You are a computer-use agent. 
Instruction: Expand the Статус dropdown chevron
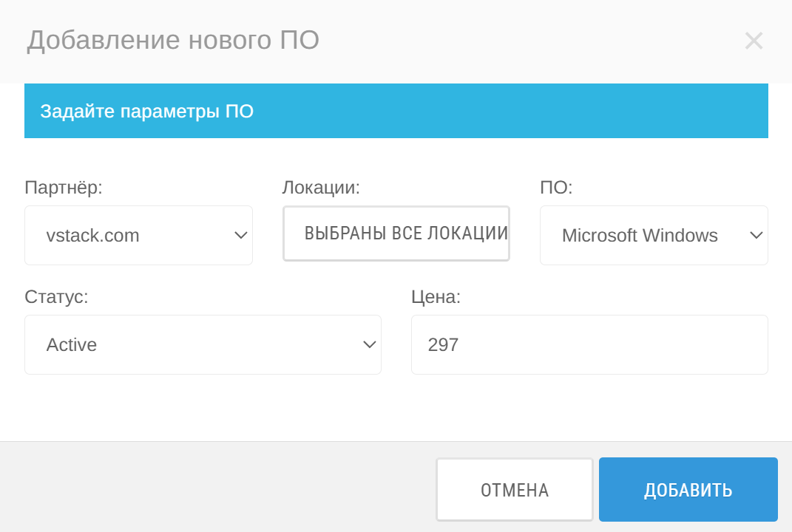370,345
